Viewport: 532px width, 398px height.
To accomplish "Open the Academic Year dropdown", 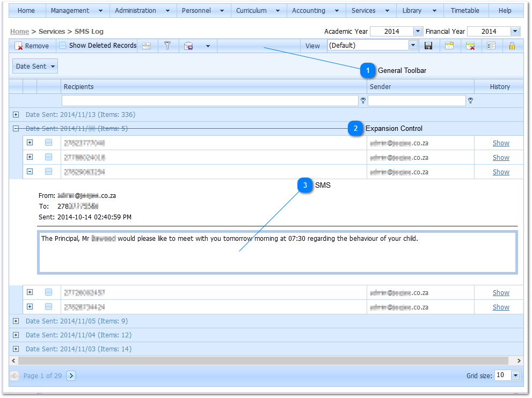I will (418, 31).
